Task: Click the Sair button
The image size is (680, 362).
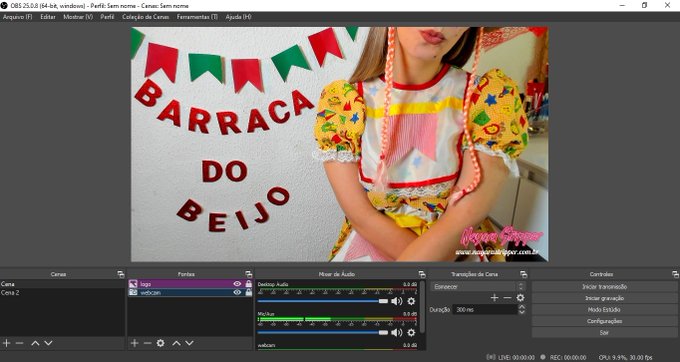Action: 605,333
